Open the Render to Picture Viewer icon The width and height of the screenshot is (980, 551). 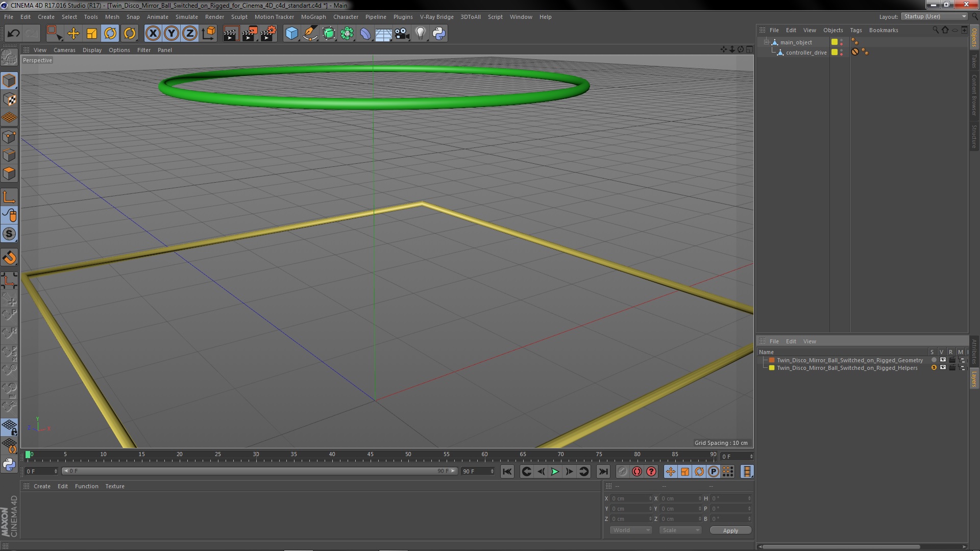(249, 34)
